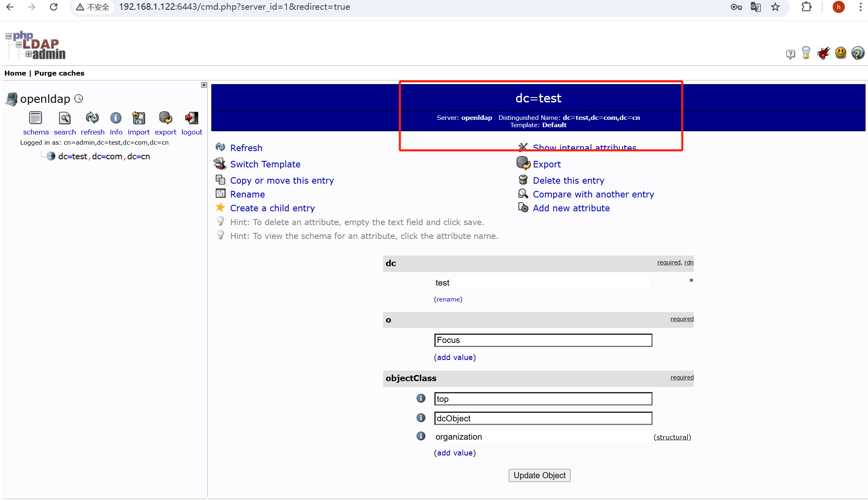Click add value under objectClass
868x501 pixels.
coord(455,453)
